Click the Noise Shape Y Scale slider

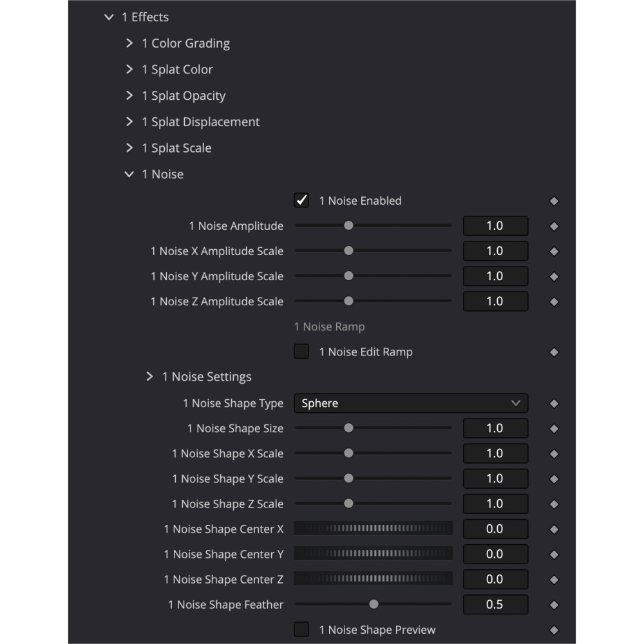point(373,478)
